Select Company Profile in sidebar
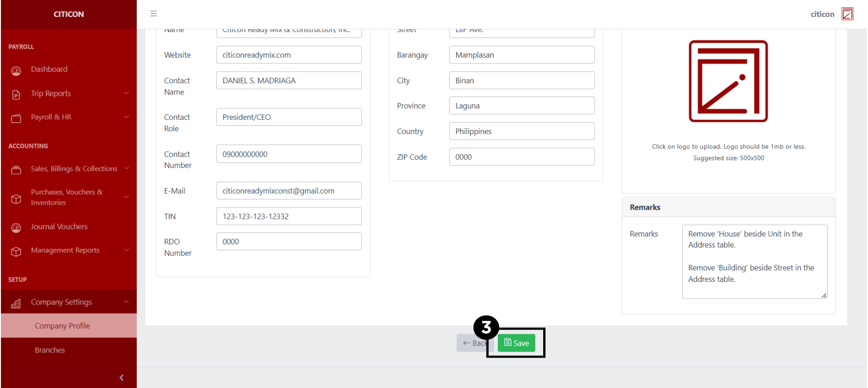Screen dimensions: 868x388 (x=62, y=326)
